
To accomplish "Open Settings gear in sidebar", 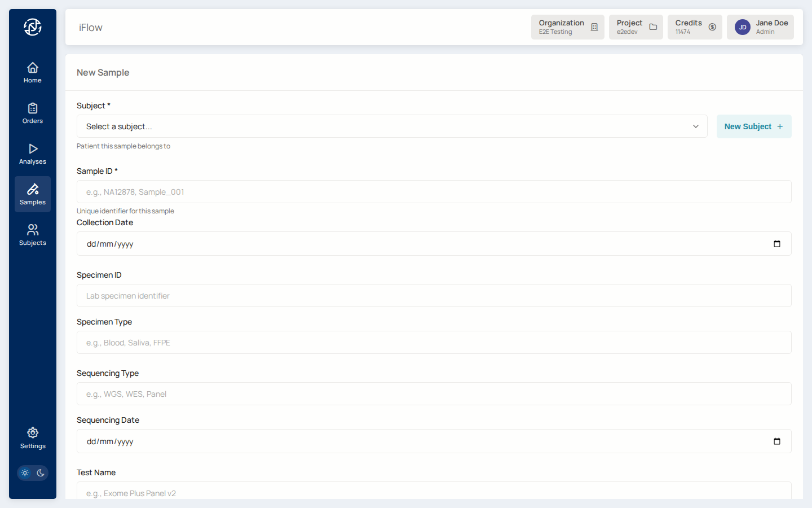I will coord(33,438).
